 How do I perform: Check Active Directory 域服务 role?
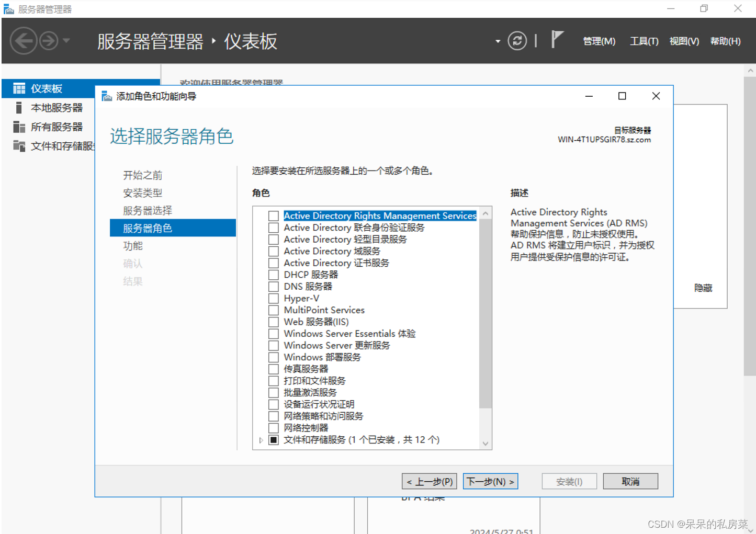coord(274,251)
